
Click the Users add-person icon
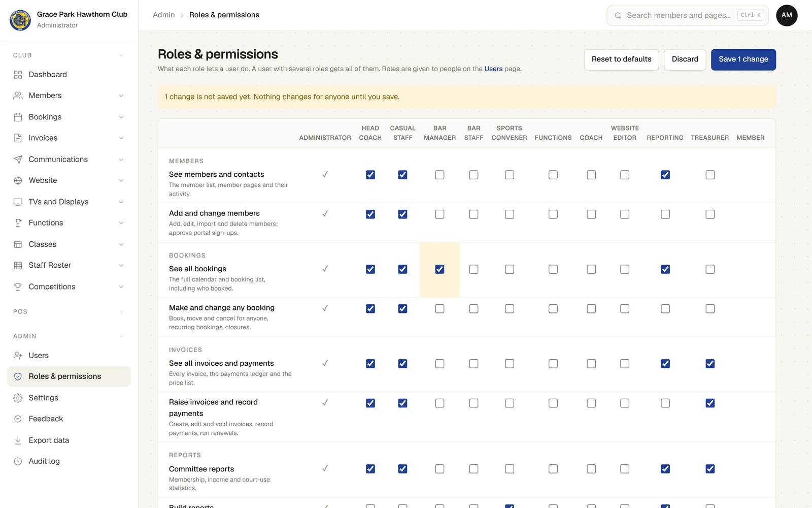pos(18,356)
